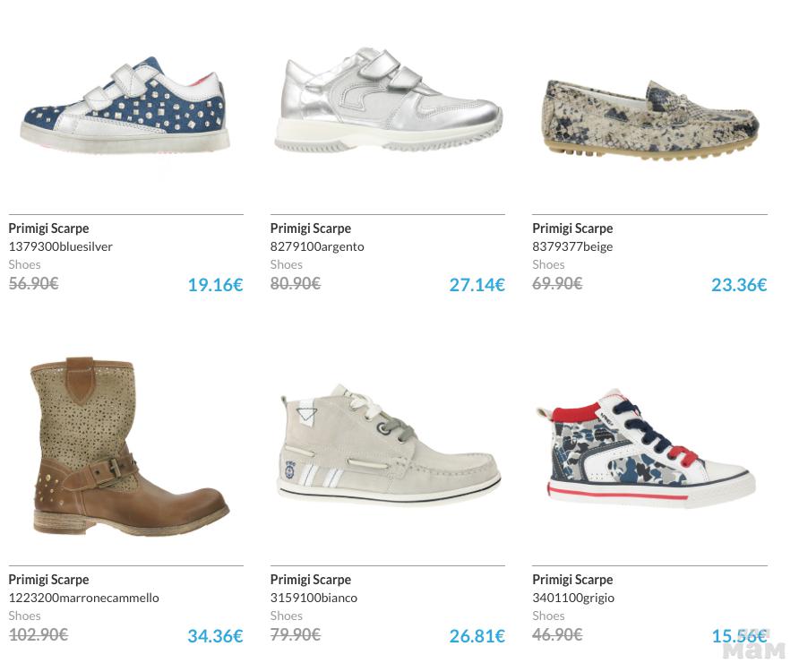Click Primigi Scarpe brand above 1379300bluesilver
This screenshot has width=799, height=672.
tap(49, 228)
